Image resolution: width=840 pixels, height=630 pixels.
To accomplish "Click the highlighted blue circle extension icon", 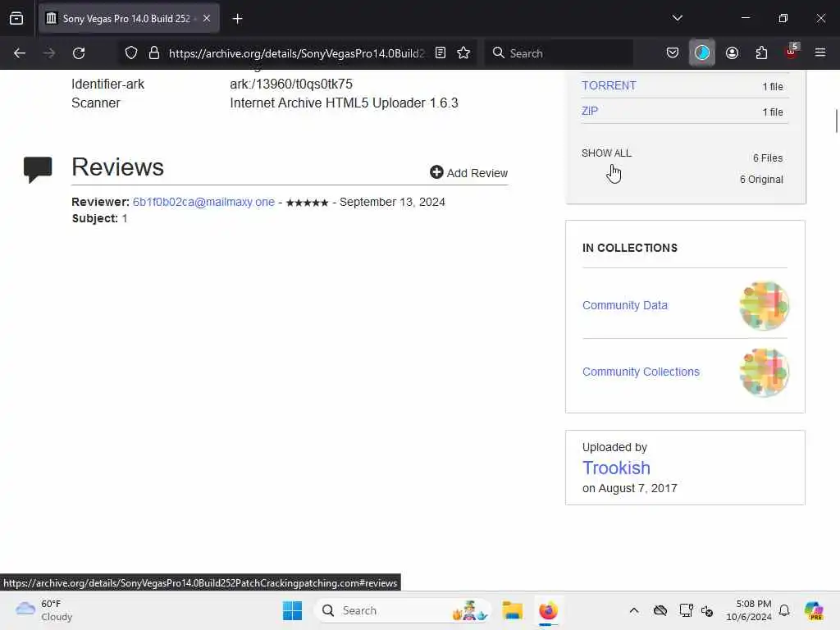I will tap(702, 52).
